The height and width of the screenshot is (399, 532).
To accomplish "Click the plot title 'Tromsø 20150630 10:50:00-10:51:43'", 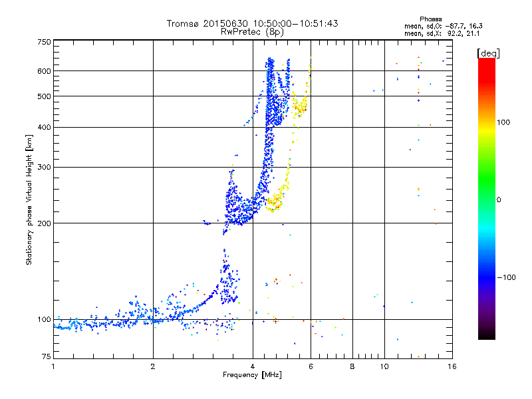I will 253,23.
